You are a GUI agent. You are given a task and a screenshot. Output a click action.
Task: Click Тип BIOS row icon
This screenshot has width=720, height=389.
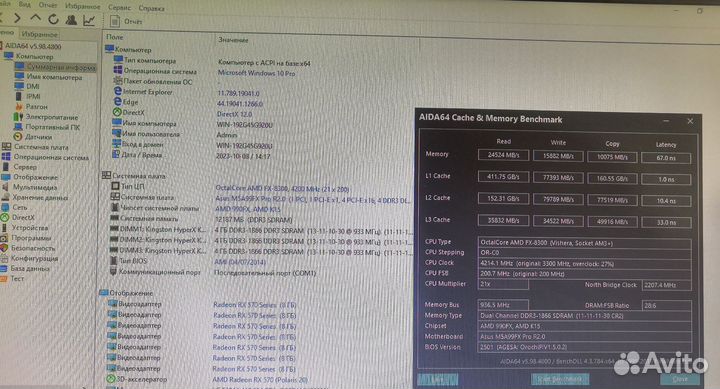point(114,260)
